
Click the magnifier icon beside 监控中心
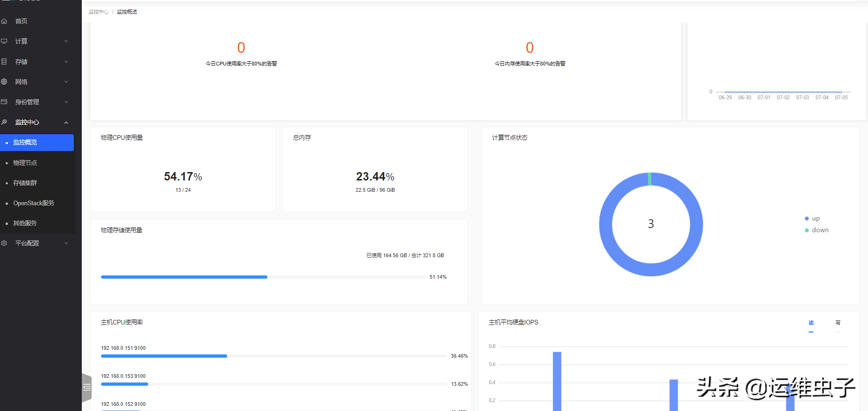[4, 122]
